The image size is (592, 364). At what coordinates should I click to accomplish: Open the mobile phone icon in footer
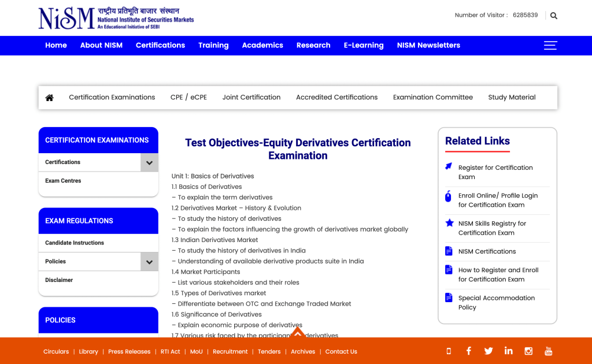tap(449, 351)
